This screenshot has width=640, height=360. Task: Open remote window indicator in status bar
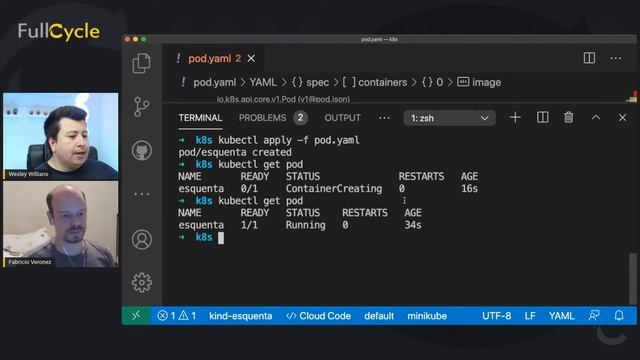click(x=136, y=316)
